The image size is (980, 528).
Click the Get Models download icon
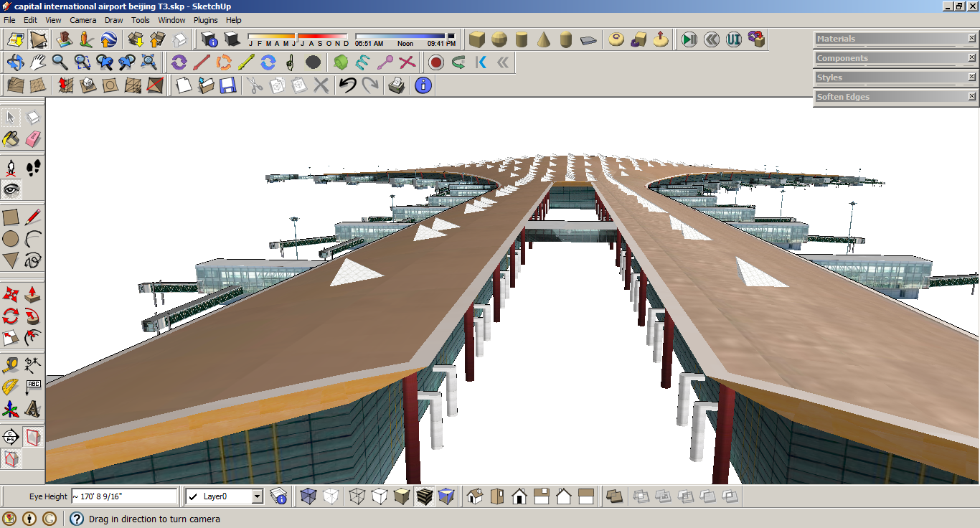tap(135, 39)
